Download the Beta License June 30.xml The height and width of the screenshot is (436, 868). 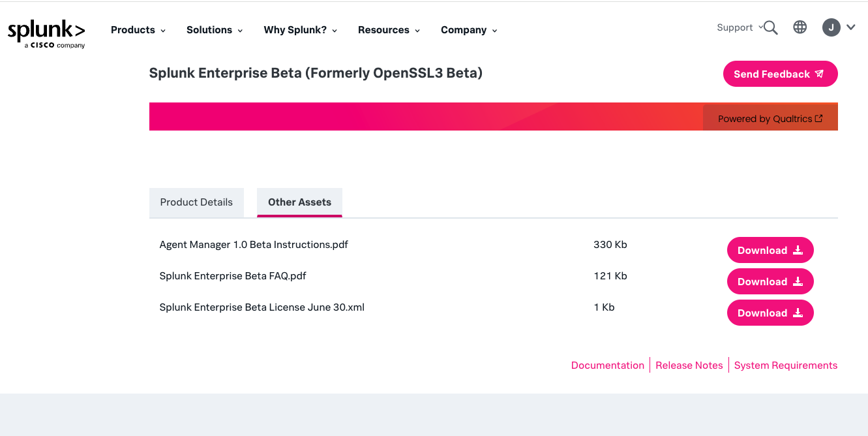point(770,313)
